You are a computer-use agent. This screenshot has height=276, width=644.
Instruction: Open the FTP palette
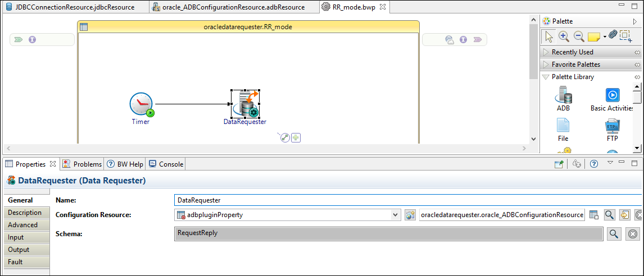pyautogui.click(x=613, y=130)
